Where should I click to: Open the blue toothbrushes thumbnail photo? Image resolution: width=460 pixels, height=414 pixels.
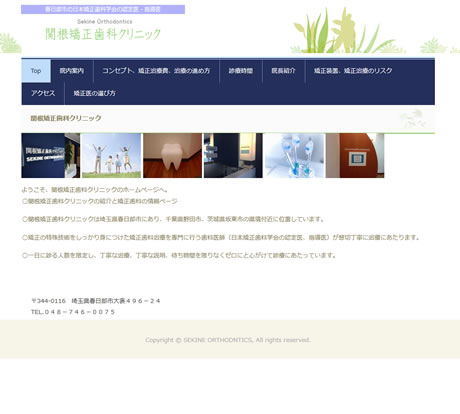click(294, 155)
